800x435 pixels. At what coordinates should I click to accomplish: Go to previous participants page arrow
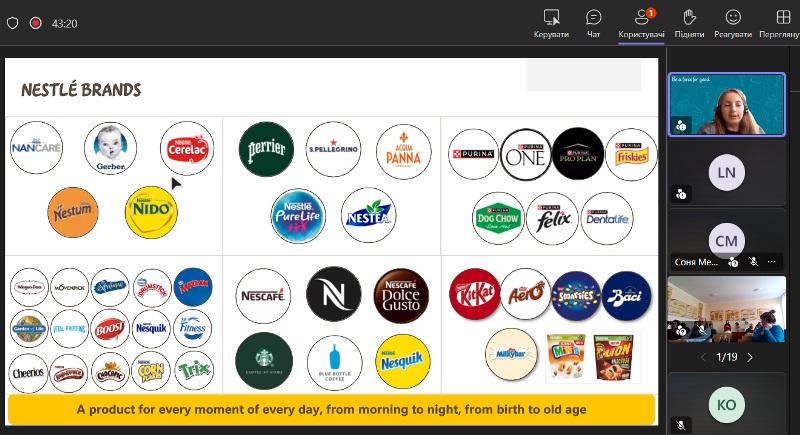tap(704, 357)
